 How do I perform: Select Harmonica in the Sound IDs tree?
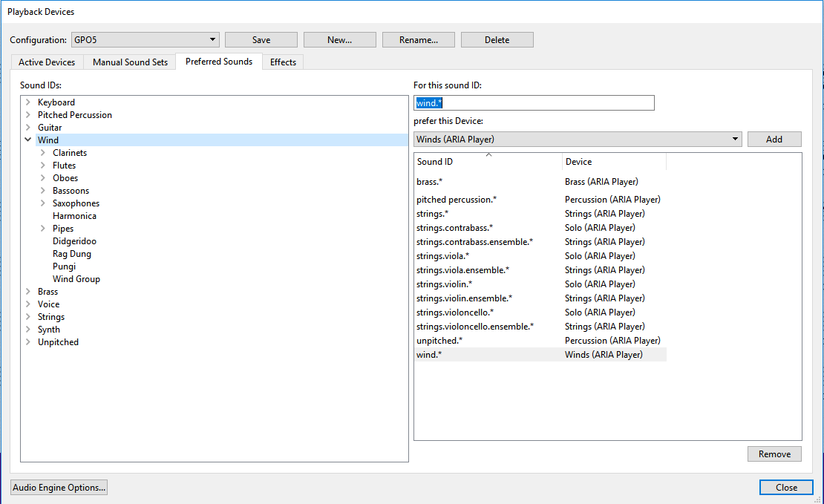(x=74, y=216)
